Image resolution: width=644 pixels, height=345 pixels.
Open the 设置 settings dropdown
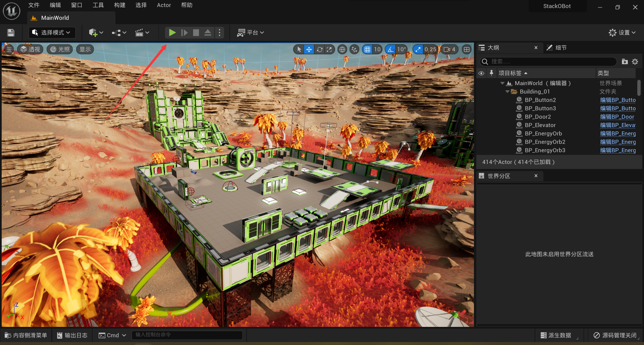[622, 33]
